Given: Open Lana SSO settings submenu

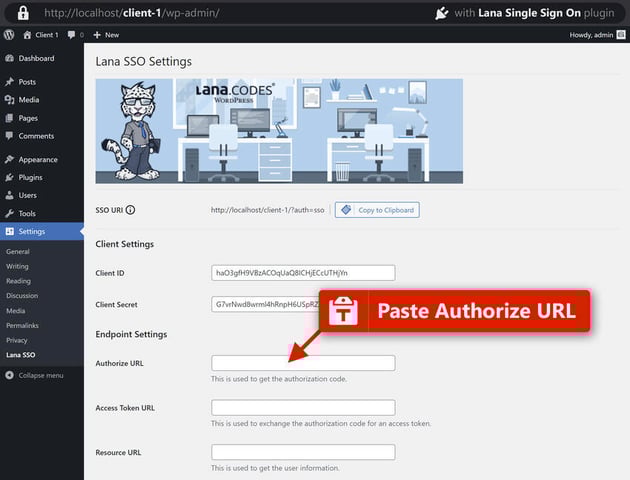Looking at the screenshot, I should pyautogui.click(x=20, y=355).
